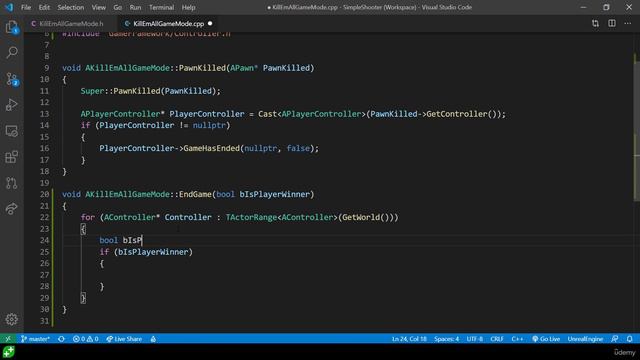Open Source Control view in activity bar
Image resolution: width=640 pixels, height=360 pixels.
coord(11,79)
